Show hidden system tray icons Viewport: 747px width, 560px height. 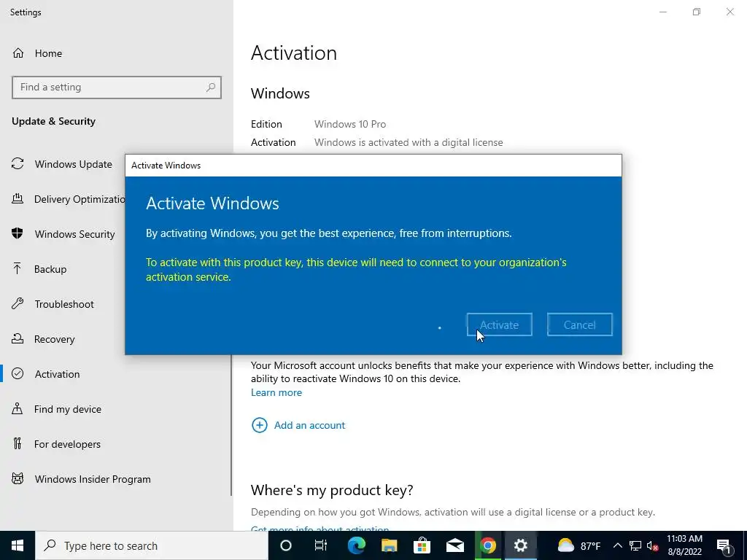pyautogui.click(x=617, y=545)
